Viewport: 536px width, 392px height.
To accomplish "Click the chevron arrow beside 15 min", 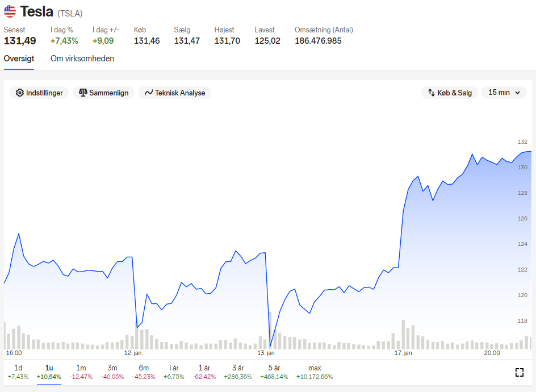I will tap(517, 93).
